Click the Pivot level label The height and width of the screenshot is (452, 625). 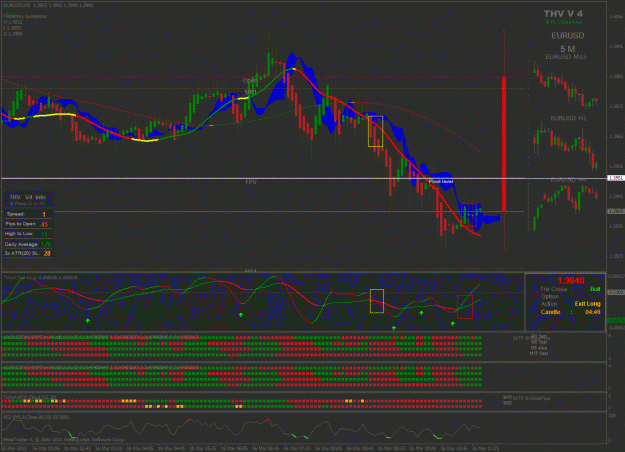tap(441, 181)
